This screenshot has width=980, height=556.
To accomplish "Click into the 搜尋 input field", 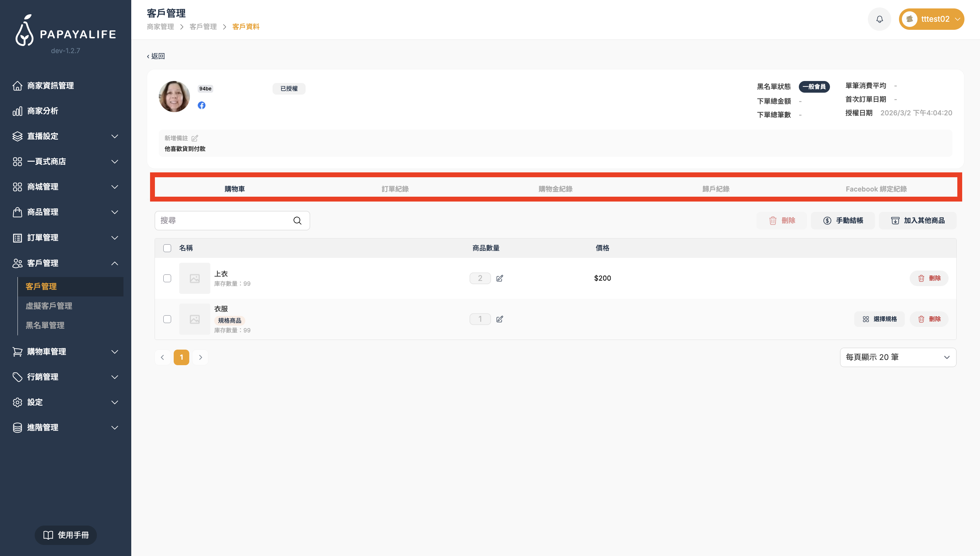I will 223,221.
